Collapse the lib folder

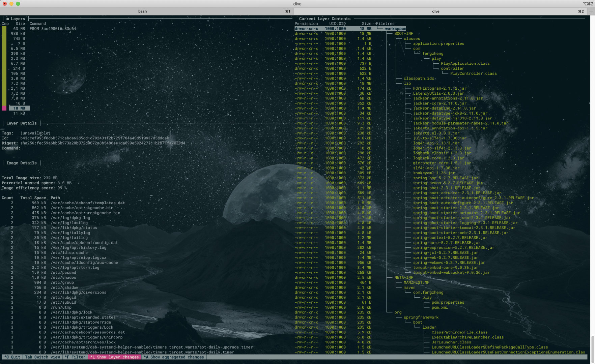pyautogui.click(x=407, y=84)
